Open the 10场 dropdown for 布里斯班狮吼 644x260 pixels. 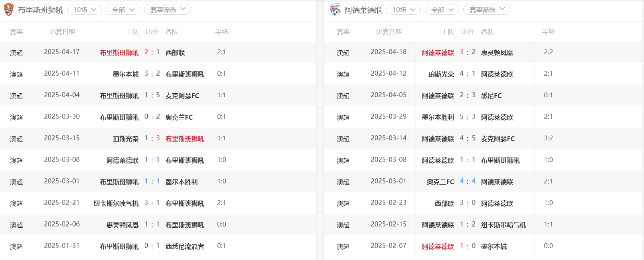(84, 10)
